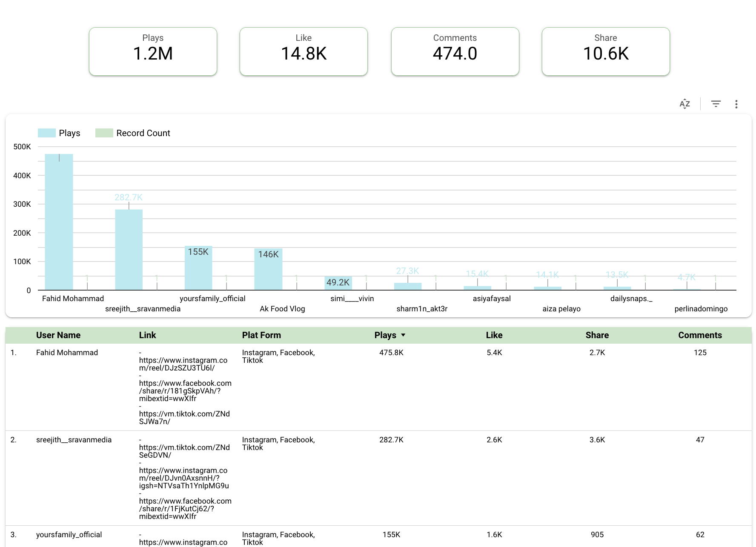Click the 47 Comments cell
The height and width of the screenshot is (547, 756).
pyautogui.click(x=700, y=440)
